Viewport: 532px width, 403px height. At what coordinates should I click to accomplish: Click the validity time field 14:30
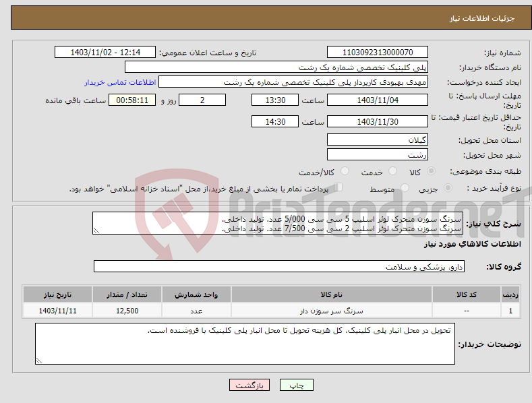pos(275,121)
